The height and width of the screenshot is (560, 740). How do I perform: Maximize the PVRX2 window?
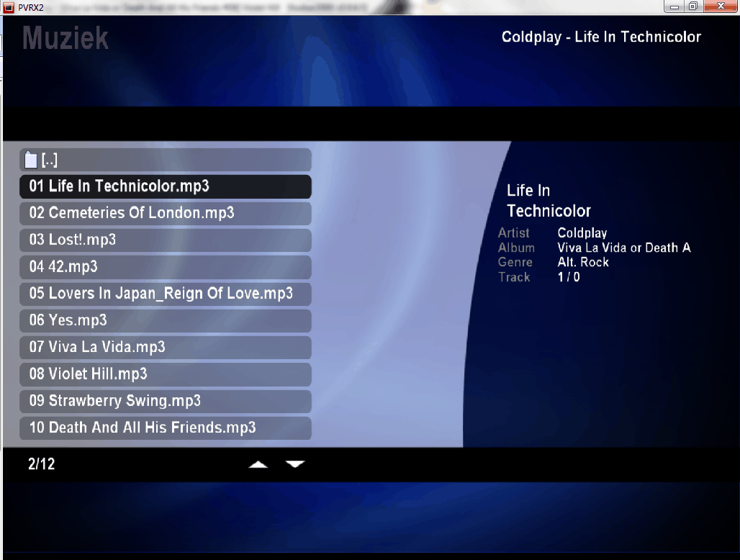coord(693,6)
